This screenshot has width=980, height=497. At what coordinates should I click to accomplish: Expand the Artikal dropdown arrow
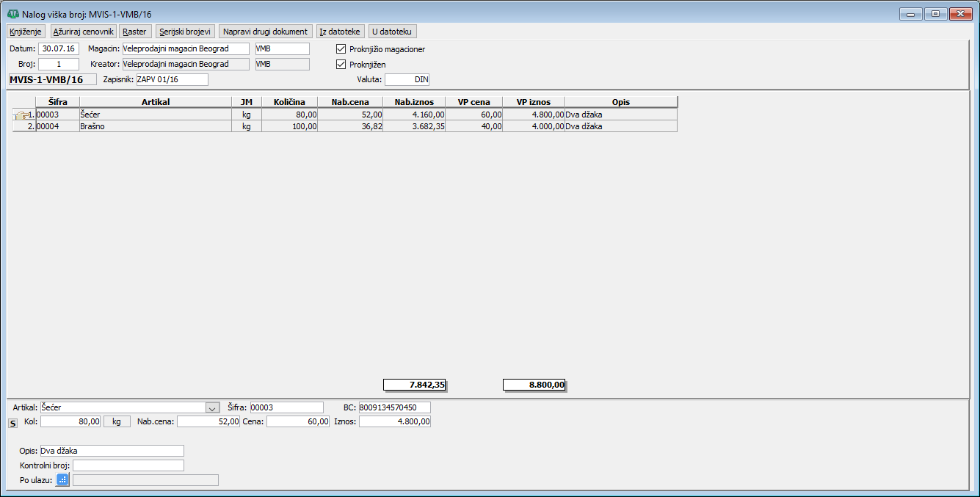tap(212, 407)
